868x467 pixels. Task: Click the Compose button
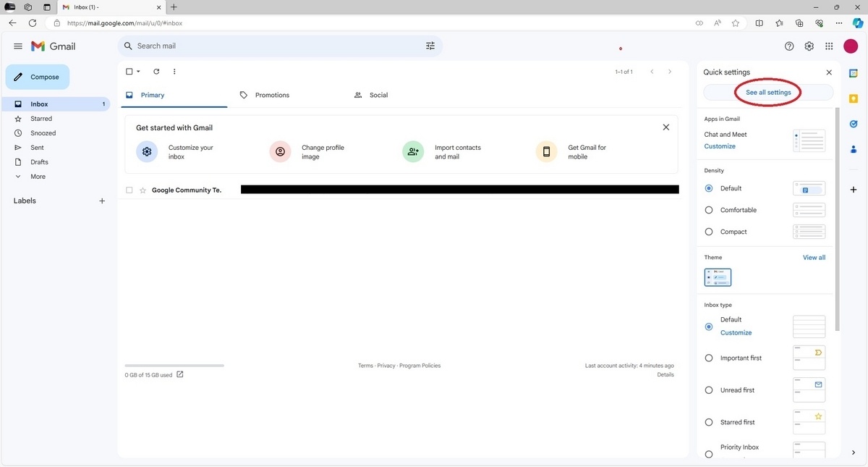(38, 77)
